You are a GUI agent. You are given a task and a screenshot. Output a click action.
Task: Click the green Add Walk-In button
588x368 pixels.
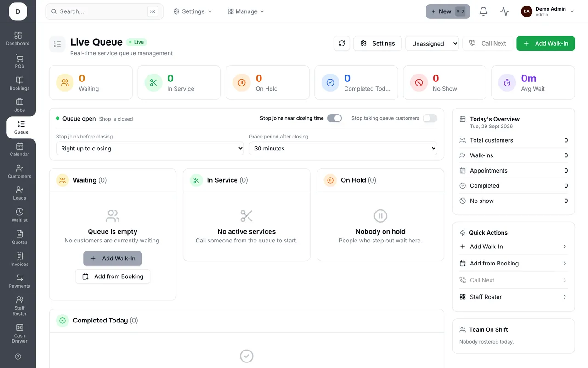(546, 43)
